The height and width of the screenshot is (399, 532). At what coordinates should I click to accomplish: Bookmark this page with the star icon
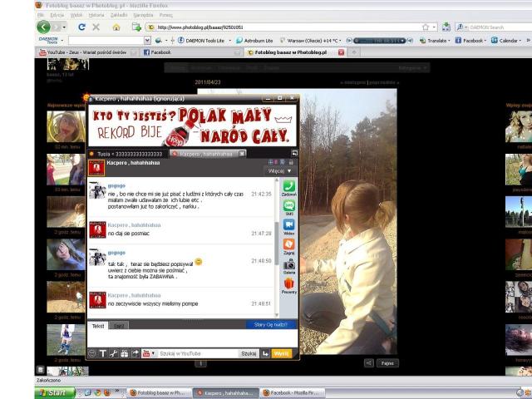(426, 27)
